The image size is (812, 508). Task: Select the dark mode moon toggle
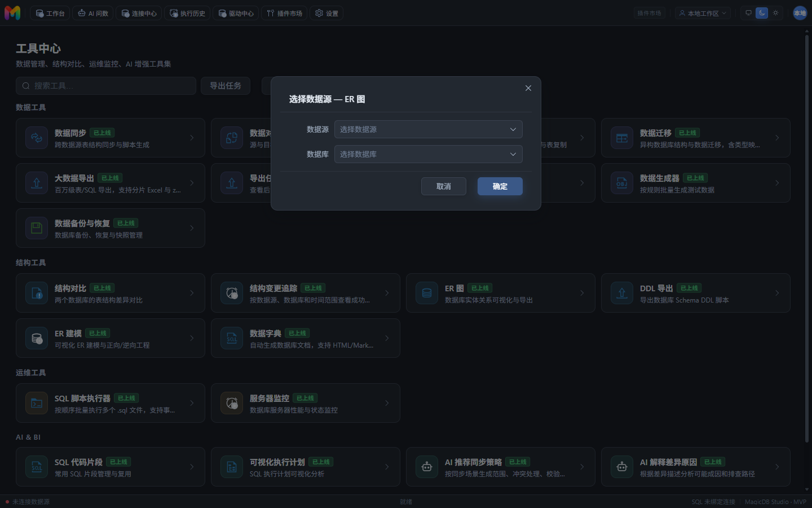pos(762,13)
